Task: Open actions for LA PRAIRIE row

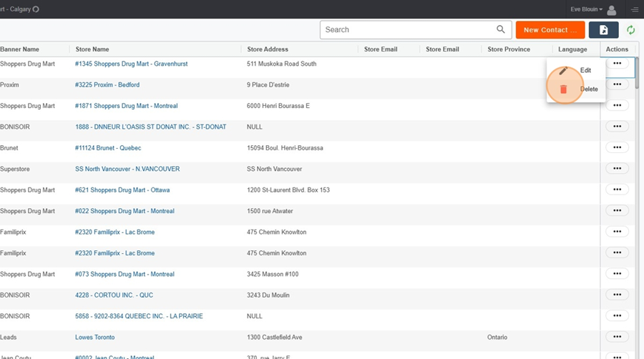Action: tap(617, 315)
